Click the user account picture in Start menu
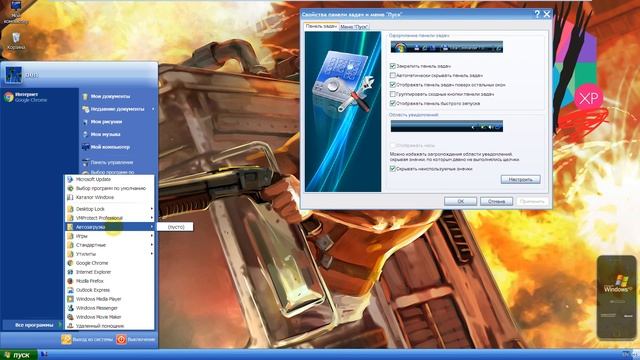This screenshot has width=640, height=360. pos(13,75)
